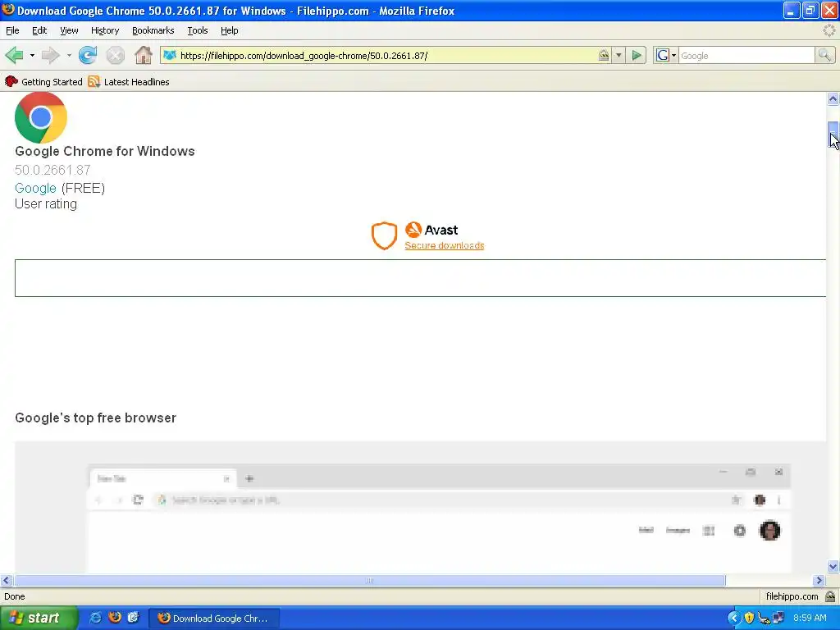Click the search magnifier button

(x=824, y=55)
